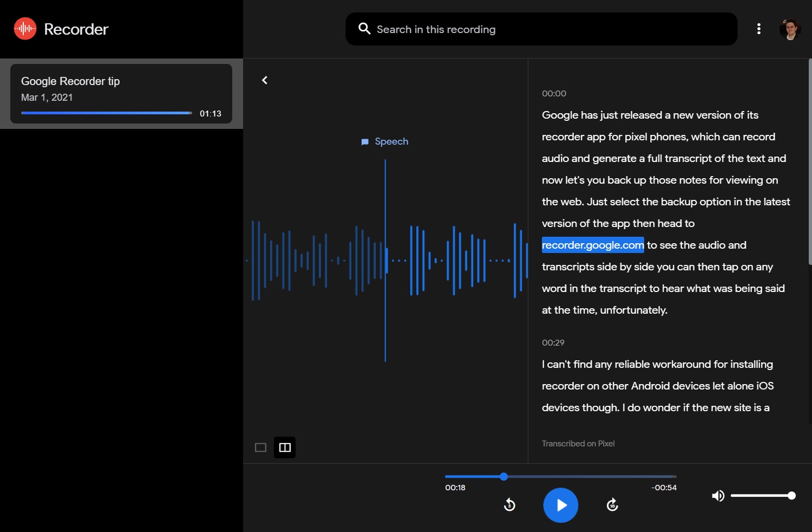This screenshot has width=812, height=532.
Task: Click the volume slider handle
Action: (x=791, y=496)
